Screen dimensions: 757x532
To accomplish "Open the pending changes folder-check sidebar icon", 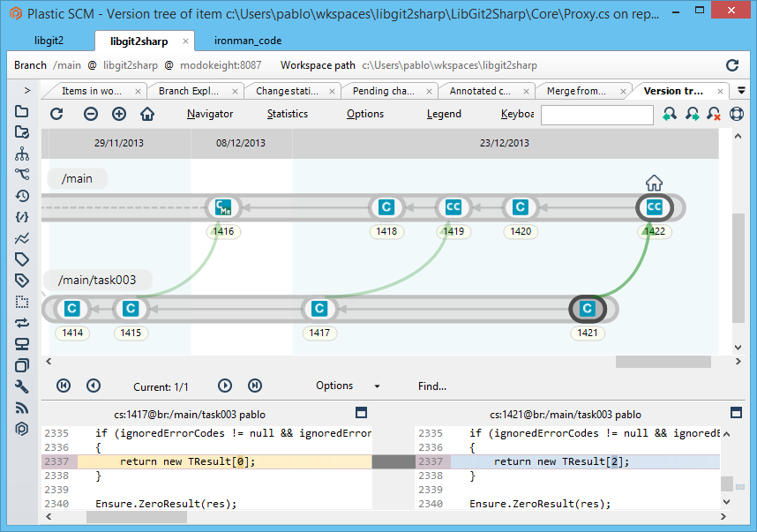I will pos(22,132).
